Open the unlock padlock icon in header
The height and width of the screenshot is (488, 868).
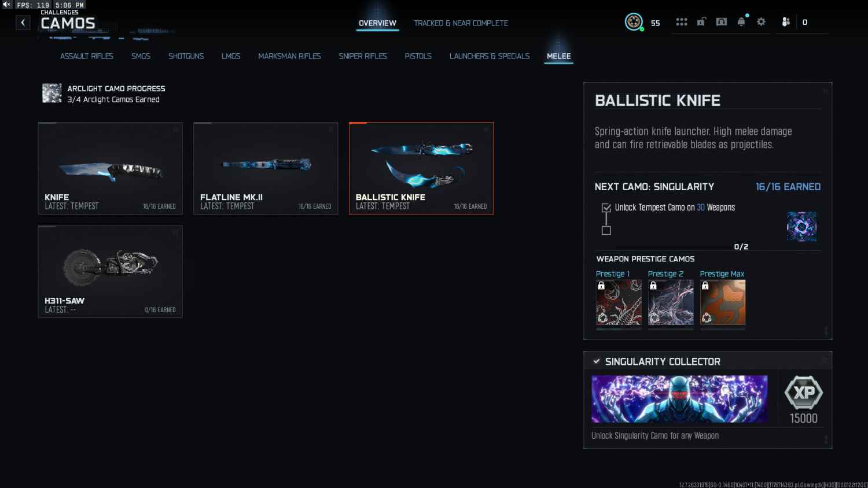pyautogui.click(x=701, y=22)
